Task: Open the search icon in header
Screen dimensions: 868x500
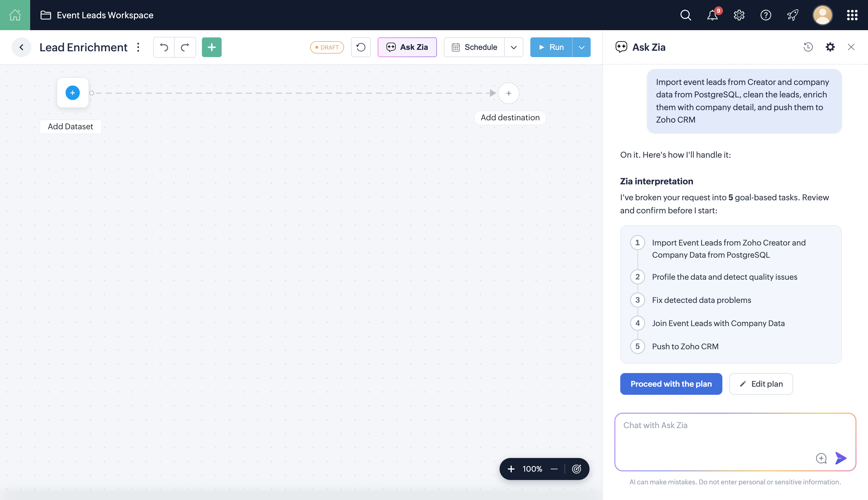Action: (x=686, y=15)
